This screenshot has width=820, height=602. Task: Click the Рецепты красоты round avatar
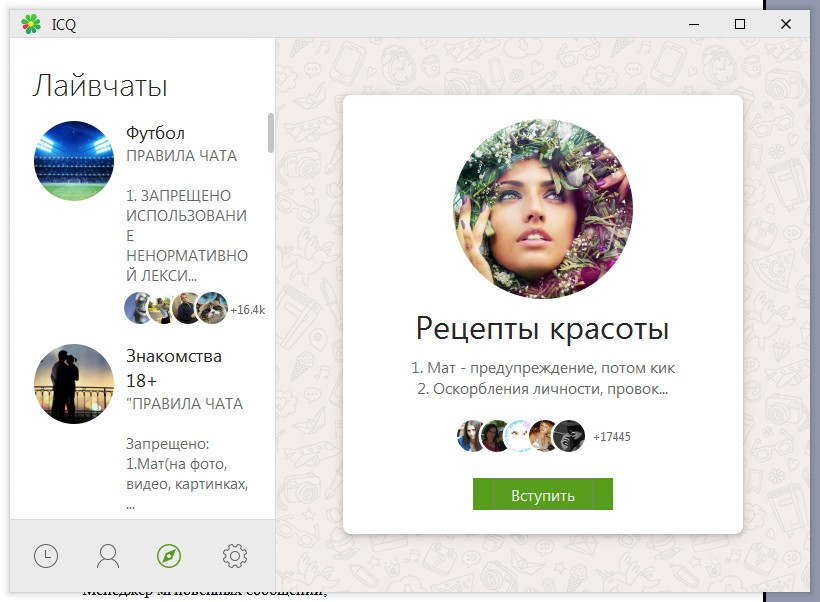pyautogui.click(x=543, y=209)
